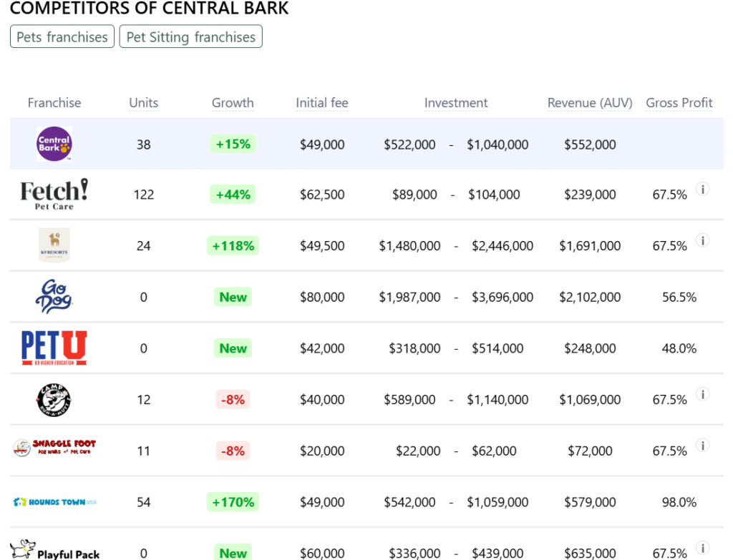
Task: Select the $72,000 revenue value
Action: pos(590,451)
